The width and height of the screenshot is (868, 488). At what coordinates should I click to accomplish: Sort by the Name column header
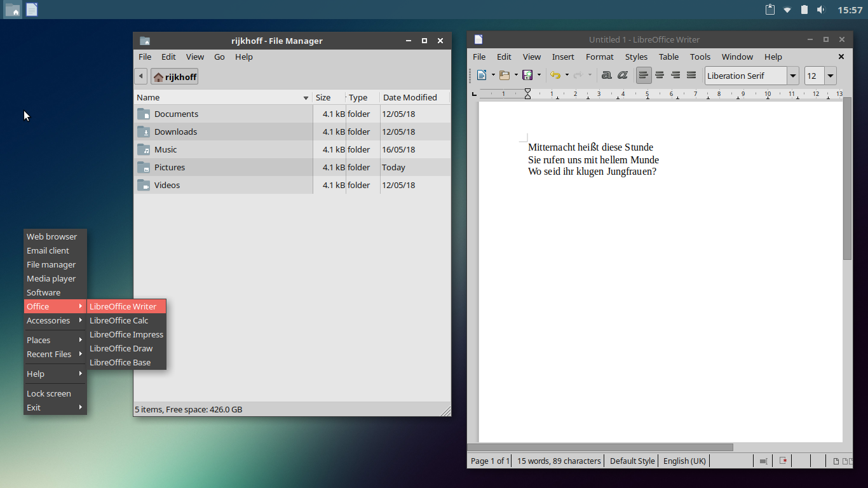pos(223,97)
